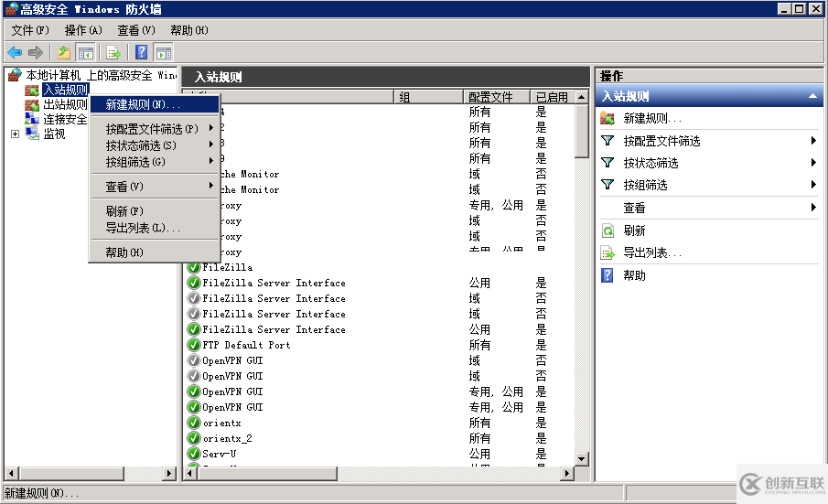Screen dimensions: 828x504
Task: Select the FTP Default Port rule row
Action: click(x=379, y=345)
